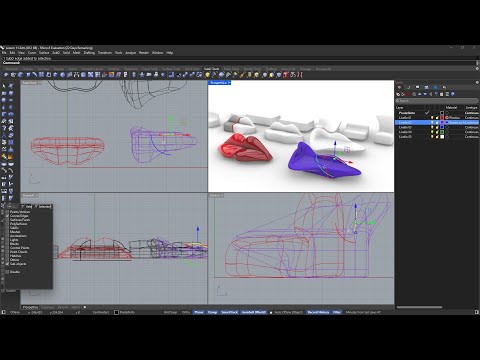Click the Material column header in Layers

[x=451, y=108]
